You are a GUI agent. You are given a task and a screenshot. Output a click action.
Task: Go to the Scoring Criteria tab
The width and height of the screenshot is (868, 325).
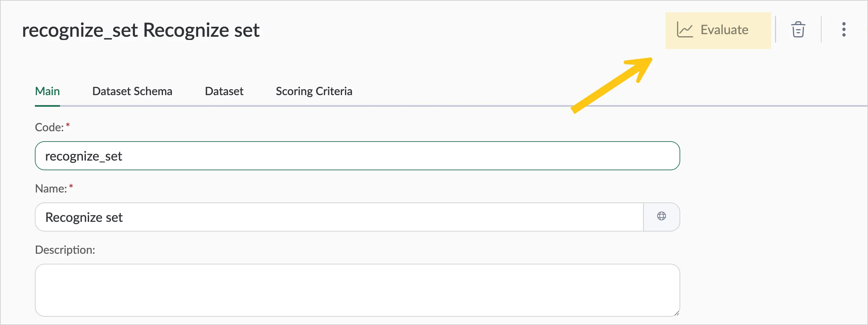click(x=314, y=91)
